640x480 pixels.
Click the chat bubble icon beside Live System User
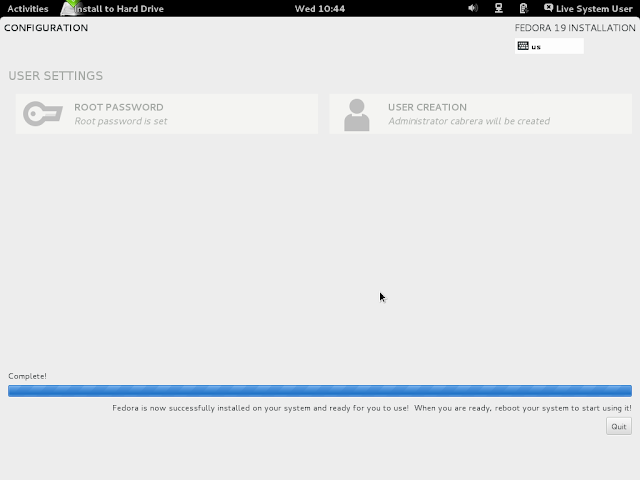pos(548,8)
